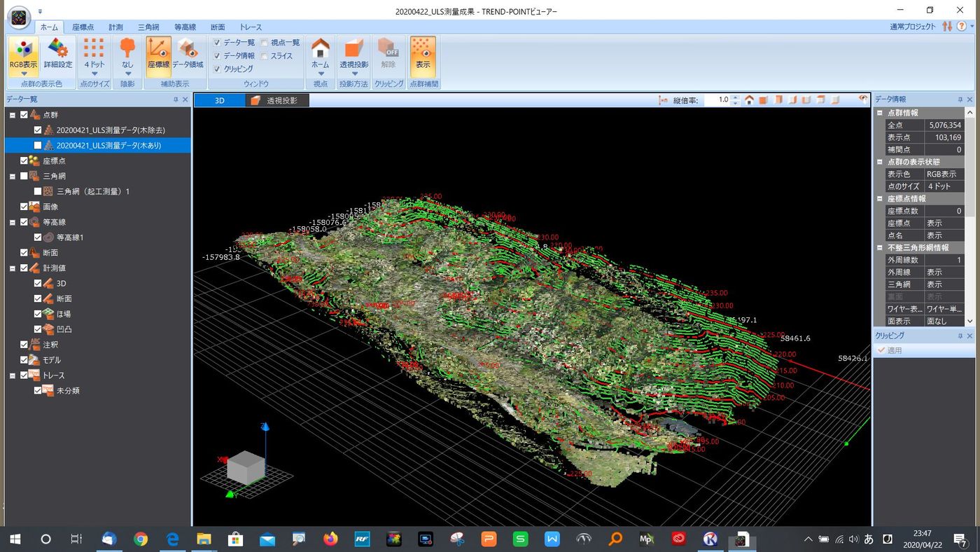Open Google Chrome from the taskbar
Viewport: 980px width, 552px height.
(141, 539)
